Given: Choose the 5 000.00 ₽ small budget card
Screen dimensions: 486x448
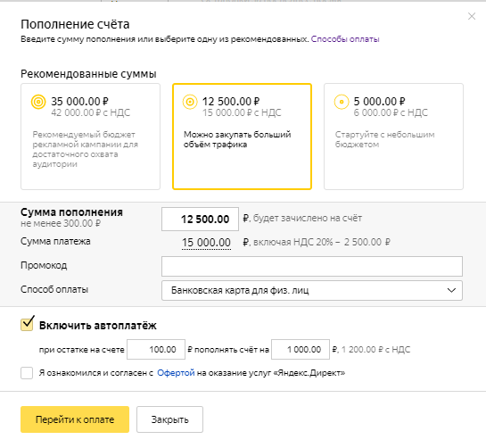Looking at the screenshot, I should (x=393, y=137).
